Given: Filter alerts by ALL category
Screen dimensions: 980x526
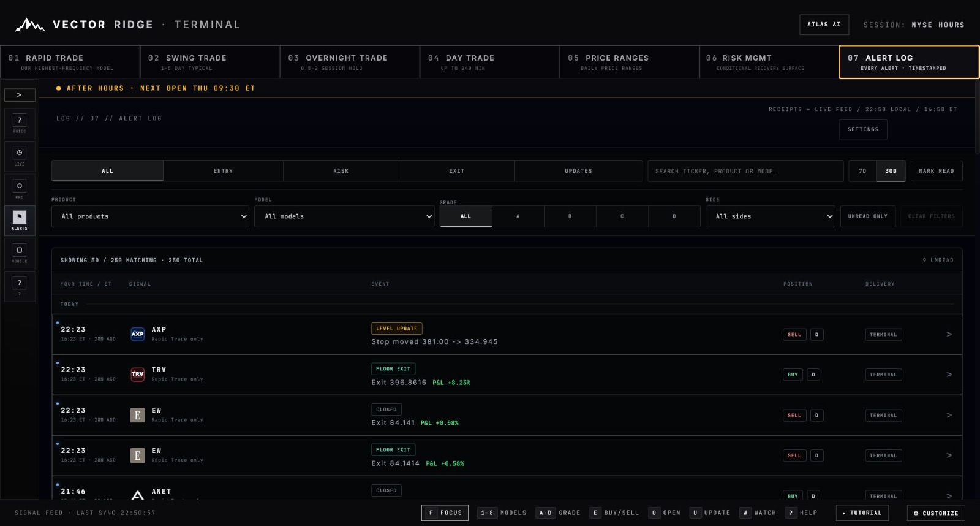Looking at the screenshot, I should pos(107,171).
